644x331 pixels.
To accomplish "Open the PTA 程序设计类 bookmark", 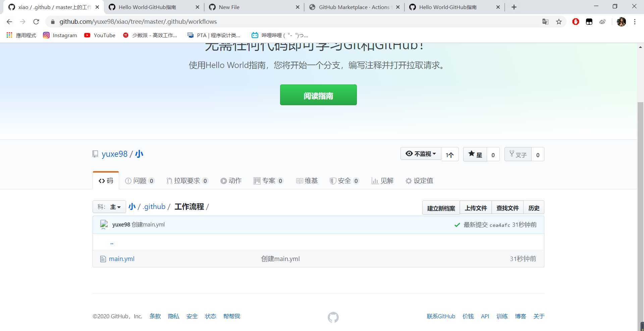I will pyautogui.click(x=214, y=35).
